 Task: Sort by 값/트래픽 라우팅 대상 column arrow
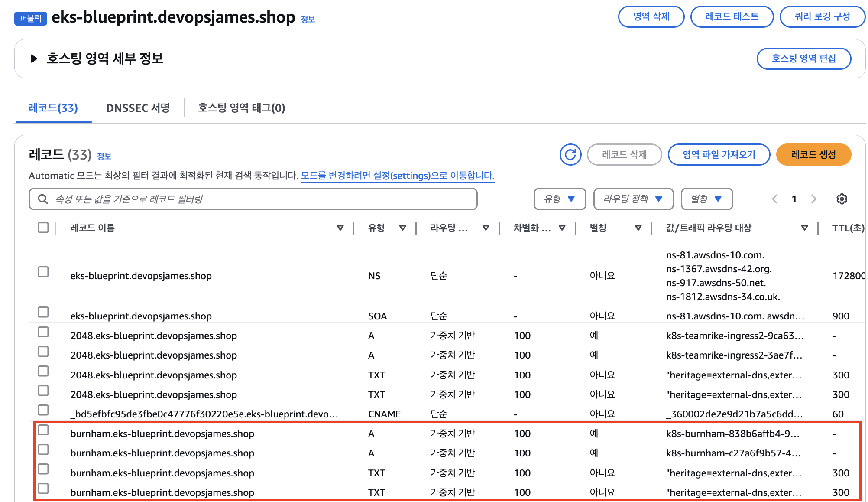(804, 228)
